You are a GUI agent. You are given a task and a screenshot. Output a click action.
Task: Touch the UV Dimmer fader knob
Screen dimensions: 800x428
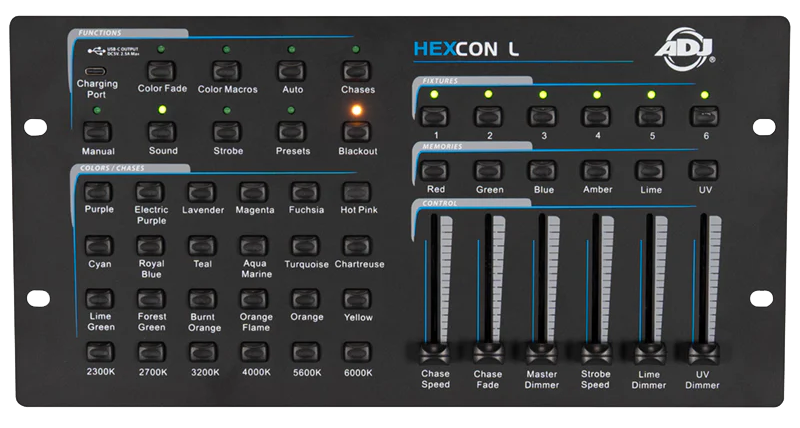[704, 353]
